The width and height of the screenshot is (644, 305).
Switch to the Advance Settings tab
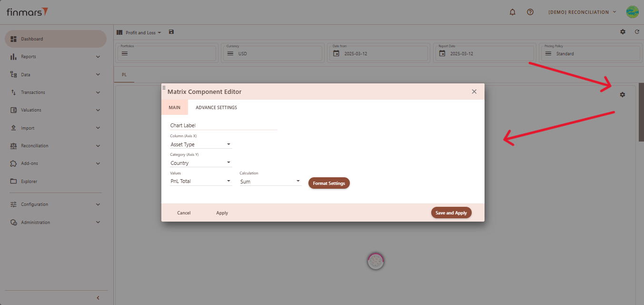pos(216,108)
